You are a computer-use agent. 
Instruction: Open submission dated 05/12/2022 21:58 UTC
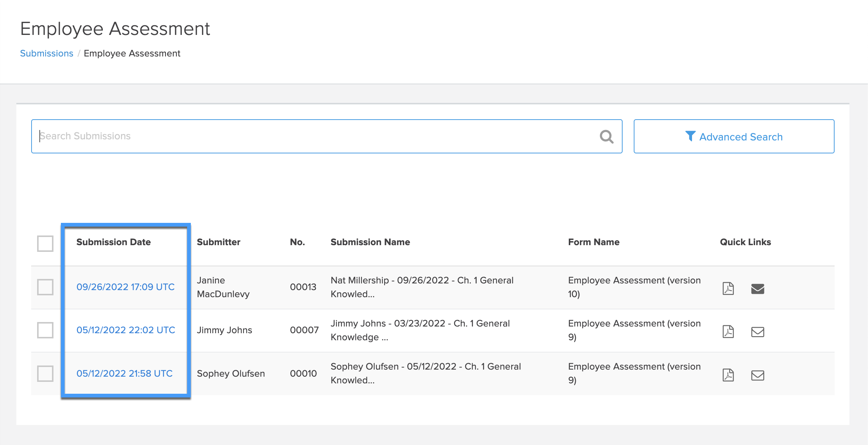click(x=124, y=373)
